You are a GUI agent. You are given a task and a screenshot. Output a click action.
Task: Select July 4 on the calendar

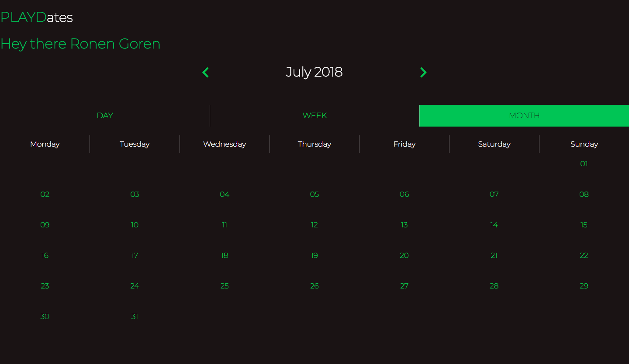point(225,194)
